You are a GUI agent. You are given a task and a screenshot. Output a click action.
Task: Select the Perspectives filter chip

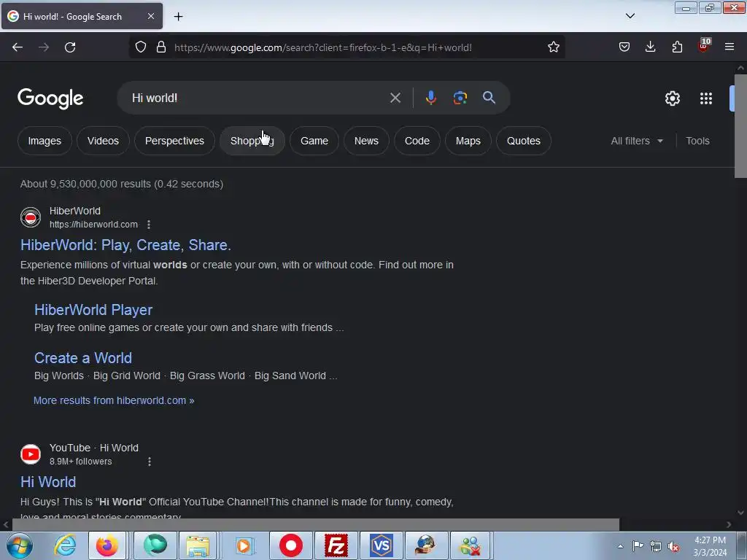(174, 141)
